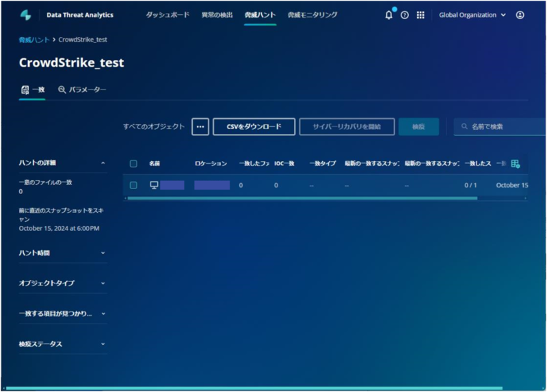
Task: Click the October 15, 2024 at 6:00PM text
Action: pos(59,229)
